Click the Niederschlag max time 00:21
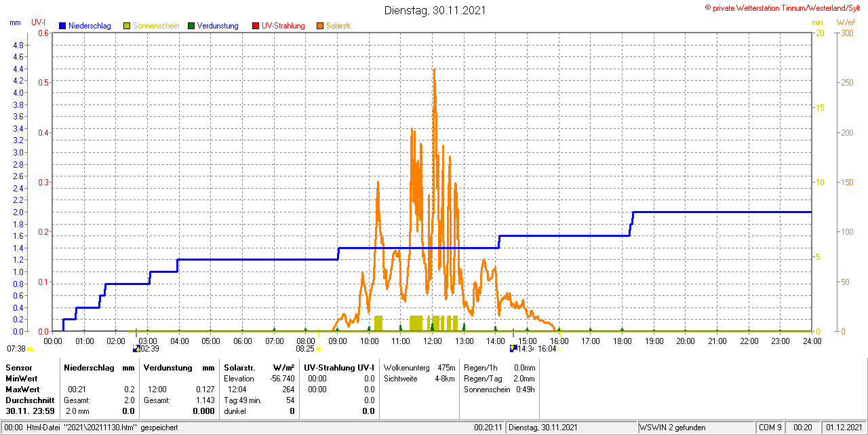868x435 pixels. pos(77,390)
